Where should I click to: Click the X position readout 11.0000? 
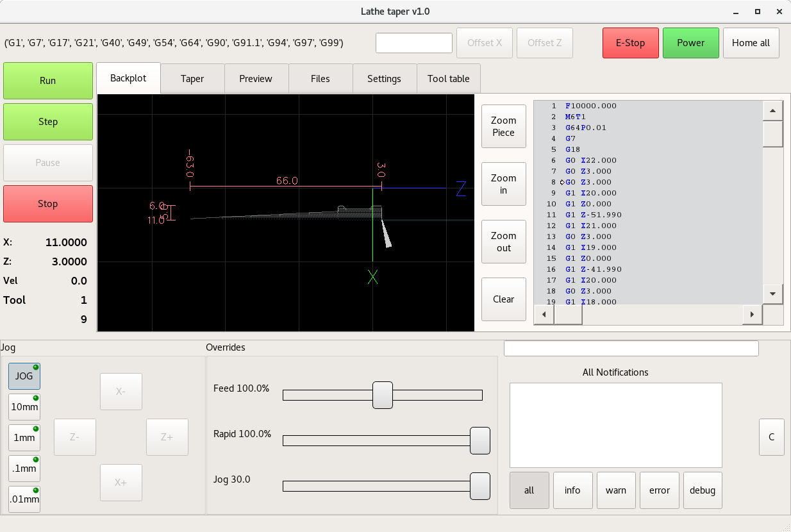pos(66,243)
